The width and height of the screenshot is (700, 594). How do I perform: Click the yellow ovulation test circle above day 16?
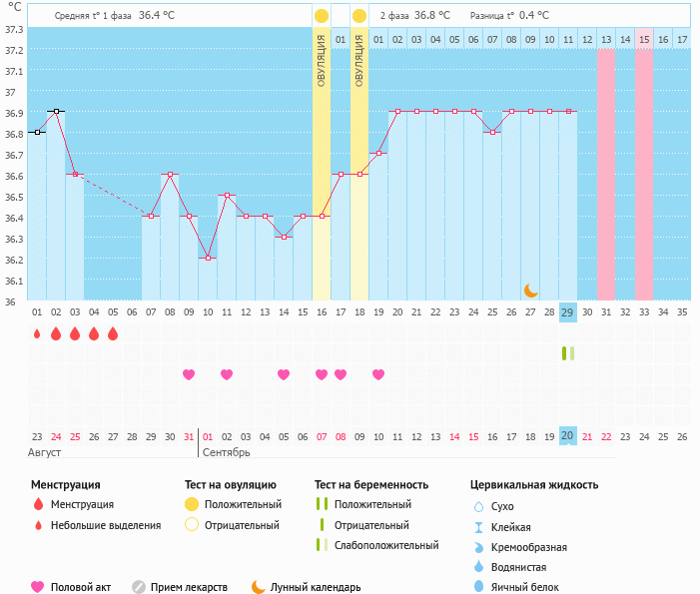[322, 16]
